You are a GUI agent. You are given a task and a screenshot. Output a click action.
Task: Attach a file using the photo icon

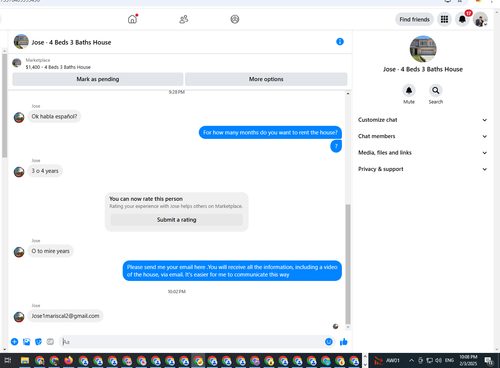pyautogui.click(x=27, y=341)
